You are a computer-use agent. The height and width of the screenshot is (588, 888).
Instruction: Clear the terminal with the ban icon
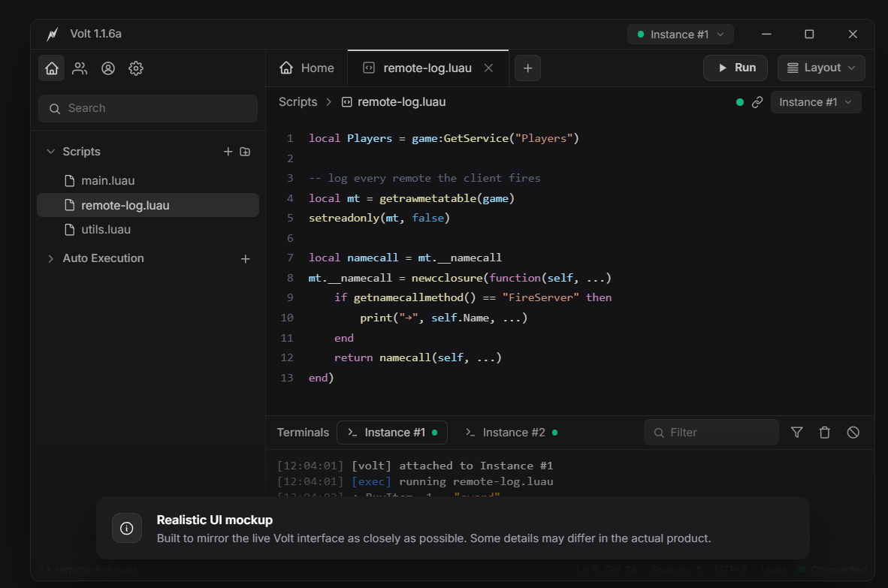pos(853,433)
